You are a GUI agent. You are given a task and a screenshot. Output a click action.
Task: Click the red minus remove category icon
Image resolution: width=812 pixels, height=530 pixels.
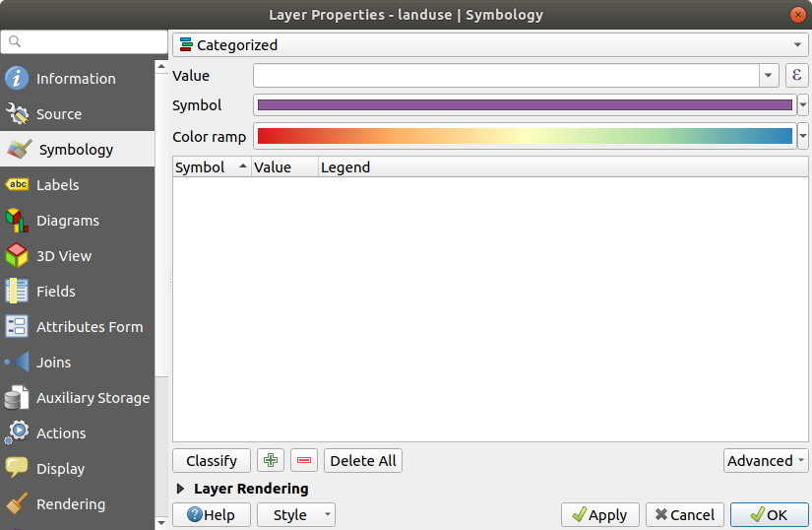(304, 460)
